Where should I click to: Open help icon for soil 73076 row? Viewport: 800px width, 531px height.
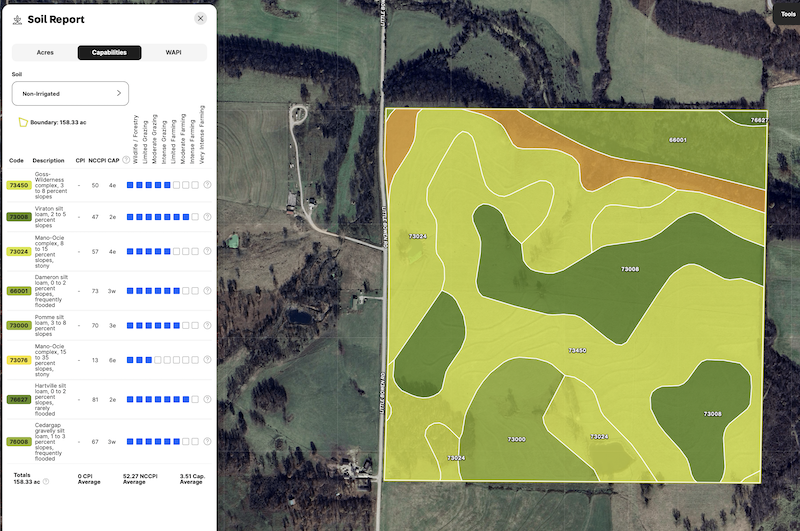tap(208, 360)
